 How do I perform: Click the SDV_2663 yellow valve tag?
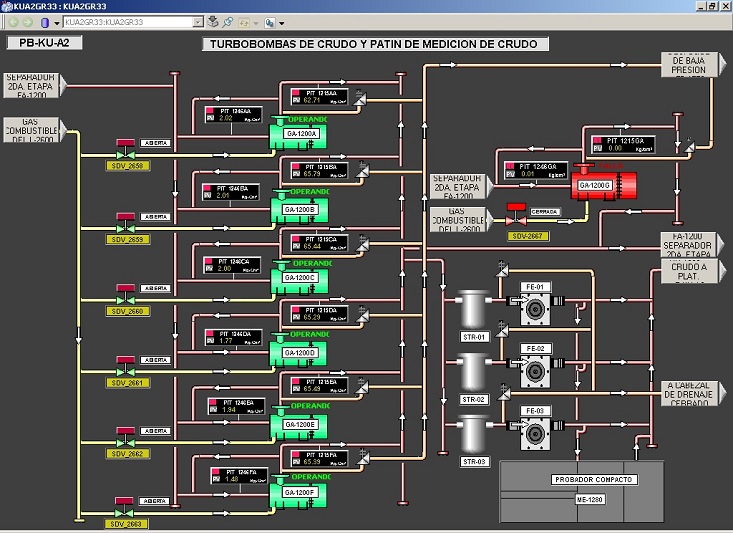pyautogui.click(x=127, y=523)
